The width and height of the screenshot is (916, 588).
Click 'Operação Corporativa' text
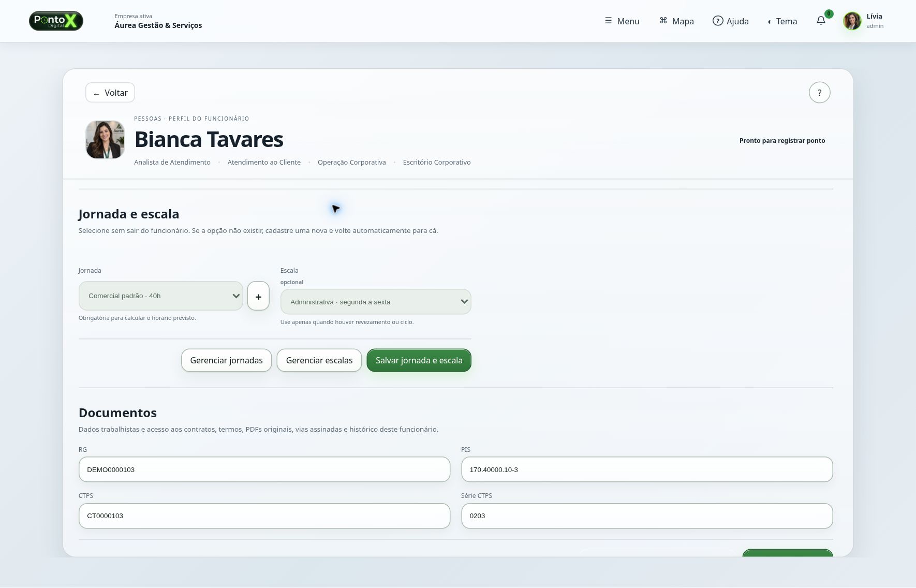pyautogui.click(x=352, y=163)
